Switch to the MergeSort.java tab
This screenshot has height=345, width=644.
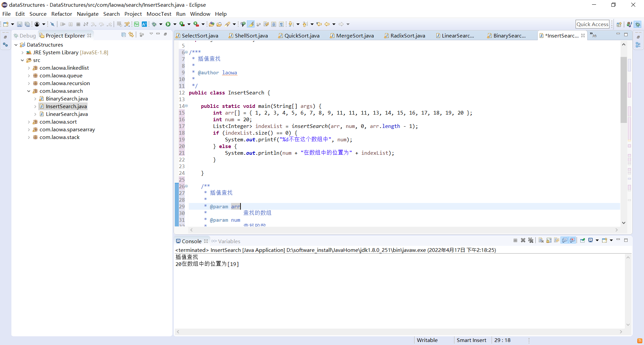[x=352, y=36]
